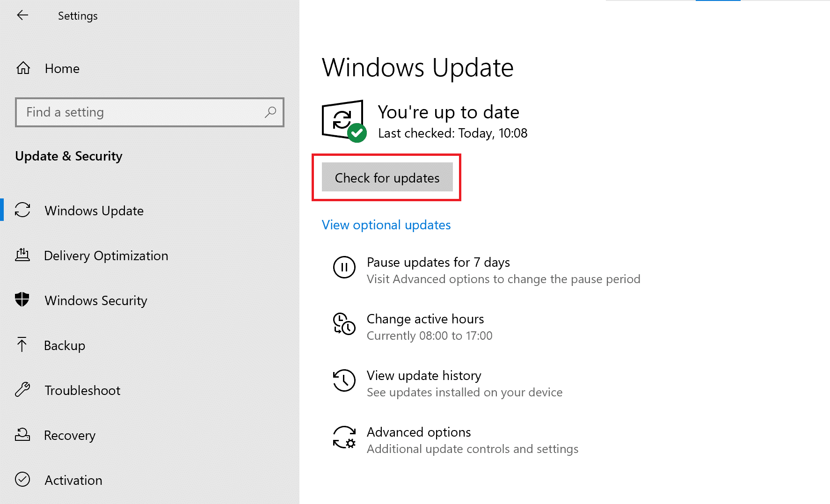This screenshot has height=504, width=830.
Task: Click the Recovery sidebar icon
Action: (x=22, y=435)
